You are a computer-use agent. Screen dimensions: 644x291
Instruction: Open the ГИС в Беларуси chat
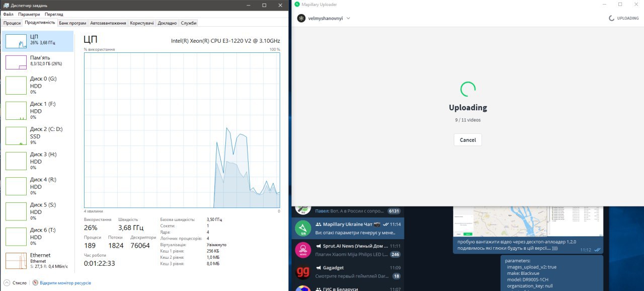(348, 288)
